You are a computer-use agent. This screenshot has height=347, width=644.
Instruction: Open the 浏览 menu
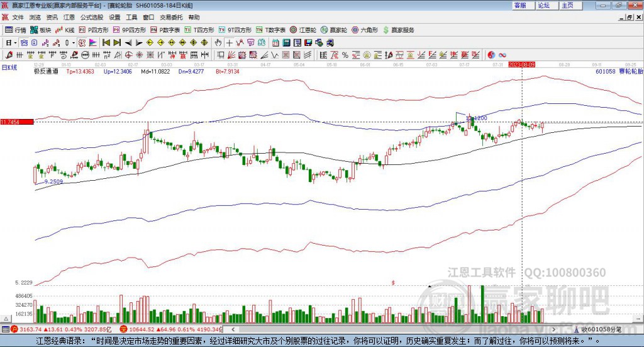pyautogui.click(x=35, y=17)
